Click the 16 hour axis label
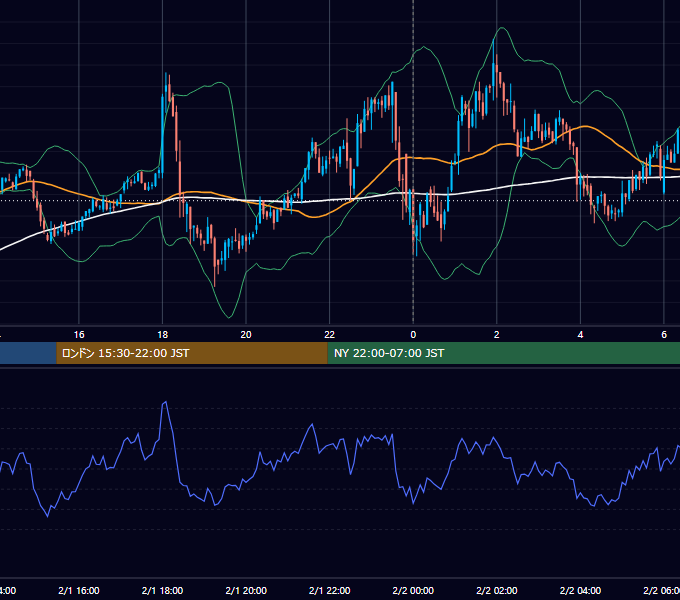680x600 pixels. [x=79, y=335]
